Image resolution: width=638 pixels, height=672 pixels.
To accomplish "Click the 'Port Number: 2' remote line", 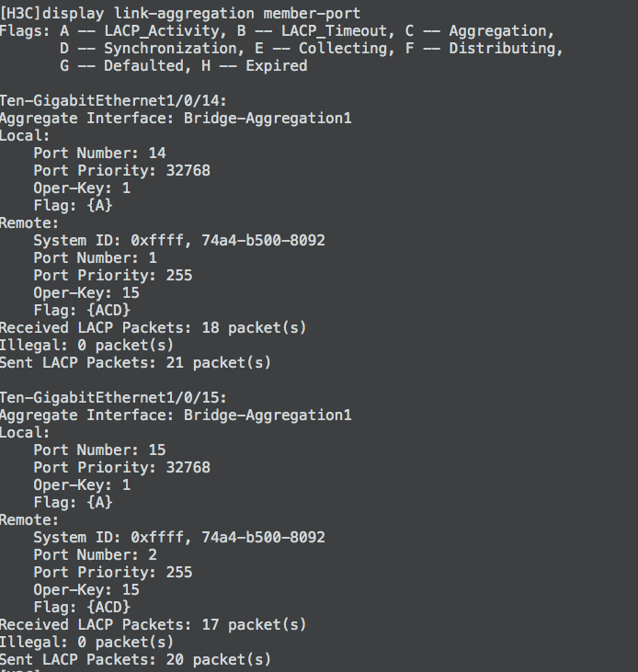I will pos(95,554).
